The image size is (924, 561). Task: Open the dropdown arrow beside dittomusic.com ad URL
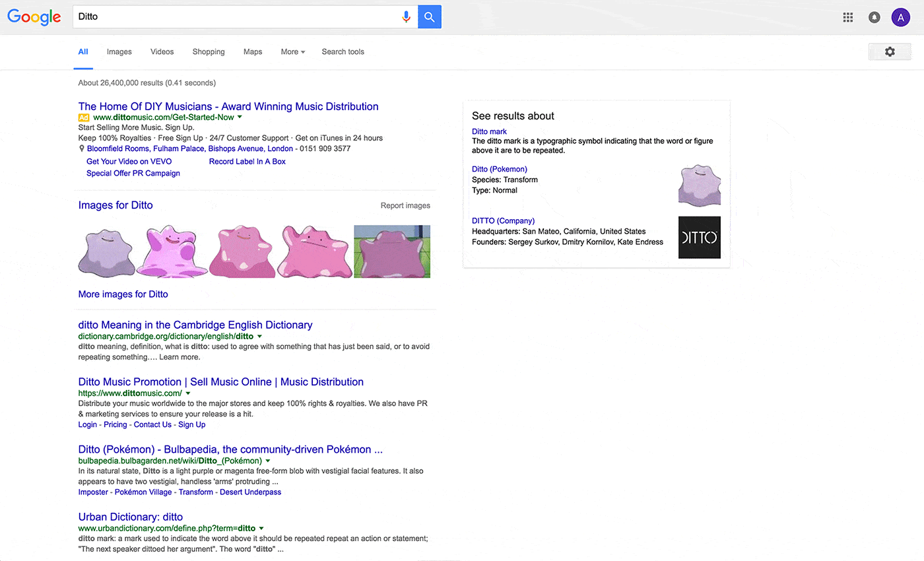[240, 117]
